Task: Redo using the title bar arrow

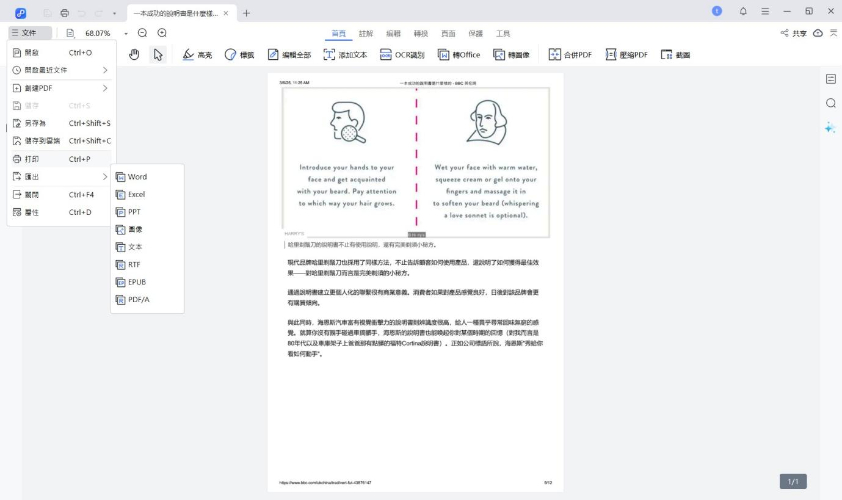Action: tap(99, 13)
